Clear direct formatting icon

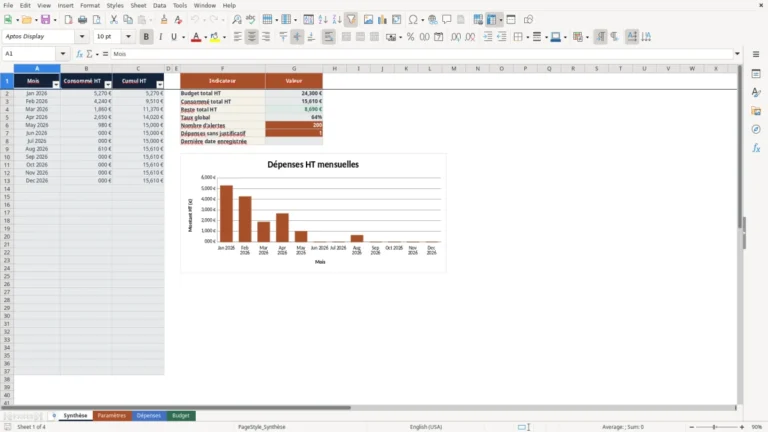(178, 20)
